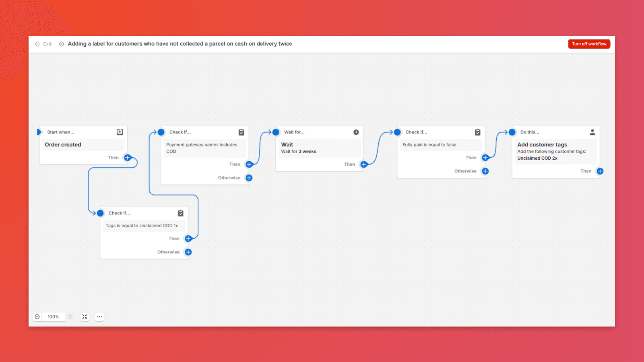Screen dimensions: 644x362
Task: Open Tags is equal to Unclaimed COD 1x condition
Action: tap(144, 226)
